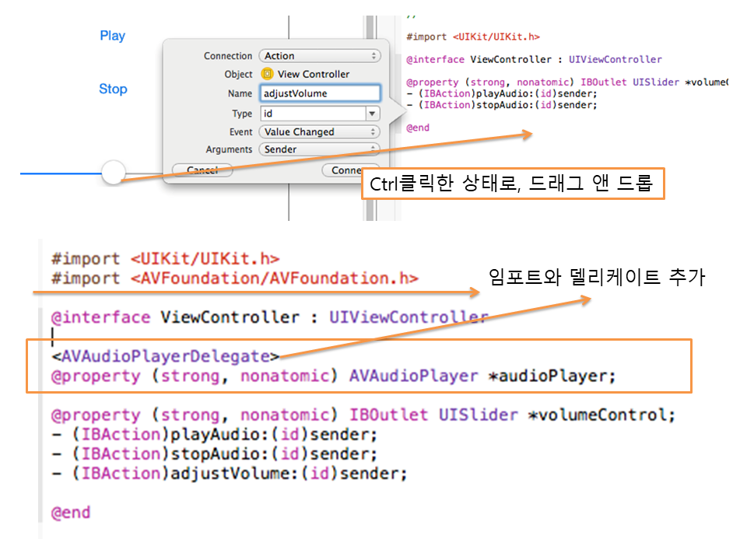Click the adjustVolume IBAction declaration

point(229,473)
